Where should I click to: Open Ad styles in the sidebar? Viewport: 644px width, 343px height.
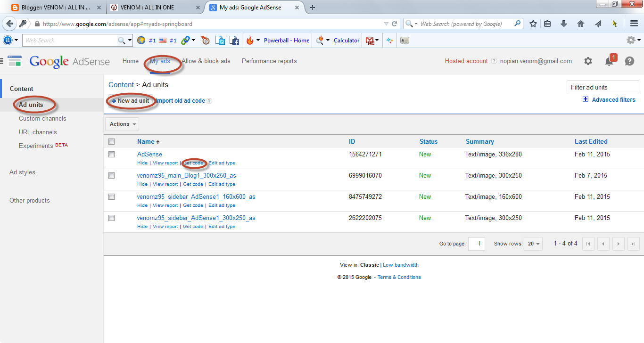[x=22, y=172]
